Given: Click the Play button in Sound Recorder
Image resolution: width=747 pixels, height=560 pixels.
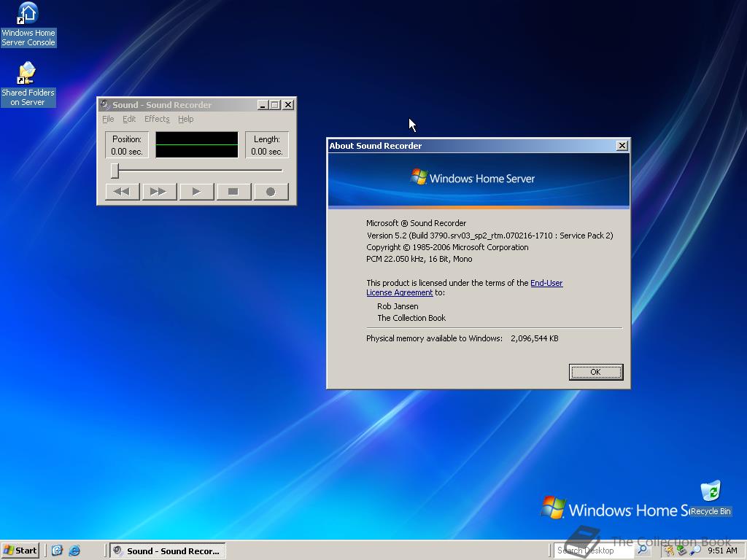Looking at the screenshot, I should pos(196,192).
